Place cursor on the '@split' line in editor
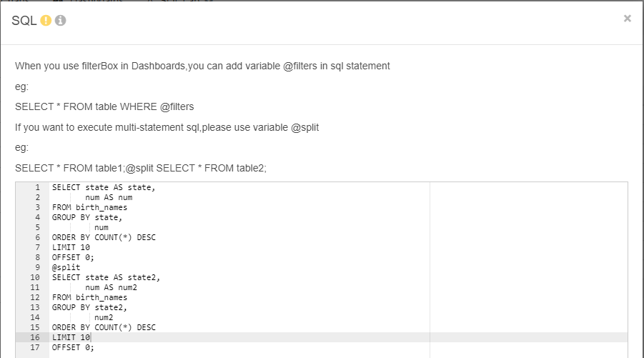The width and height of the screenshot is (644, 358). click(x=66, y=267)
